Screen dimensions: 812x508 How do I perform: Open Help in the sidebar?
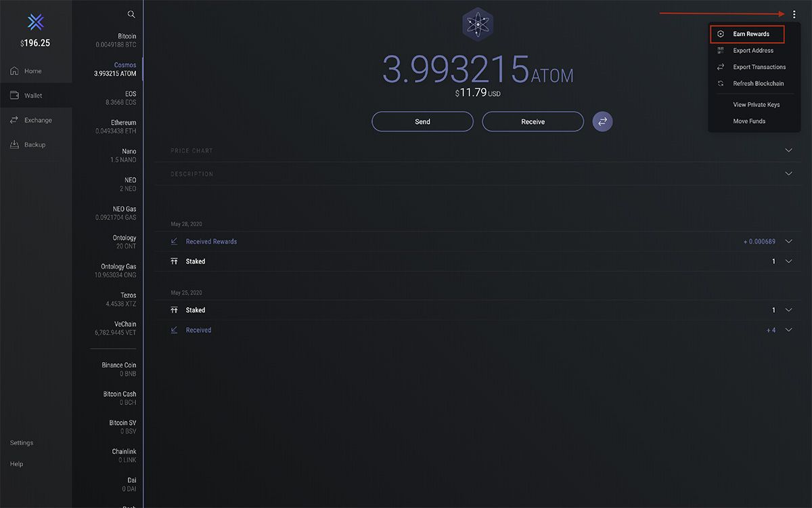coord(16,464)
